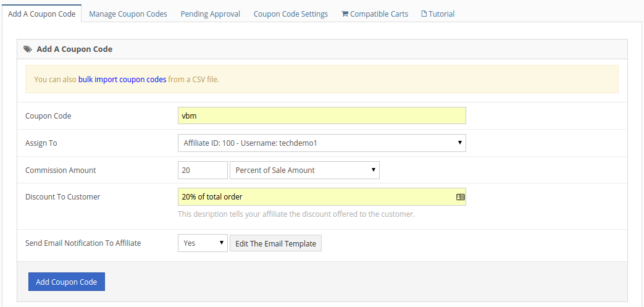
Task: Click the Discount To Customer text field
Action: tap(315, 197)
